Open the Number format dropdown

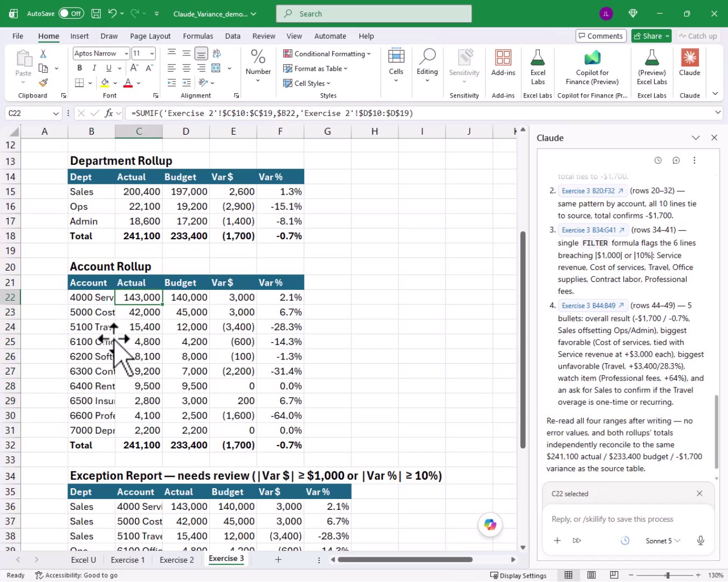click(258, 66)
